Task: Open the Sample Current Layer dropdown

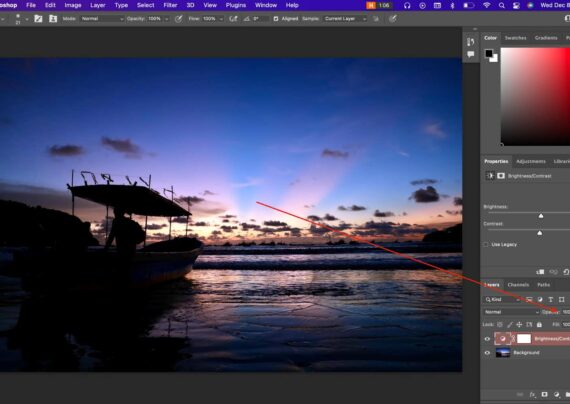Action: (x=345, y=19)
